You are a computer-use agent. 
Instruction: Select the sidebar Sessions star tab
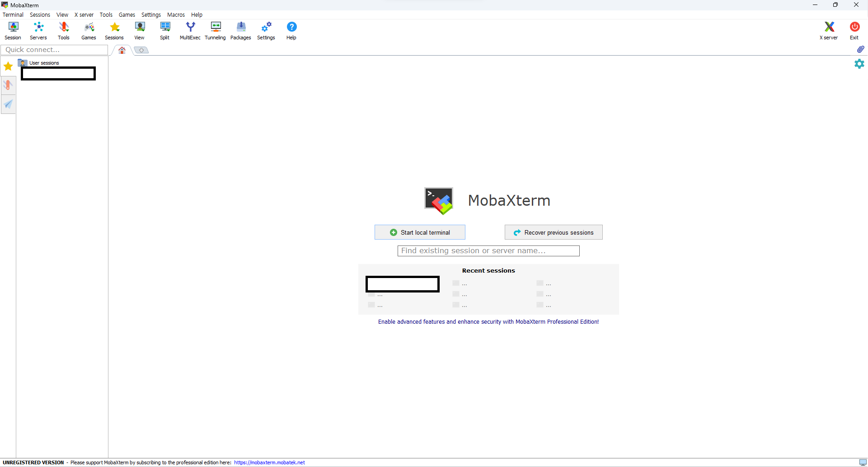8,66
